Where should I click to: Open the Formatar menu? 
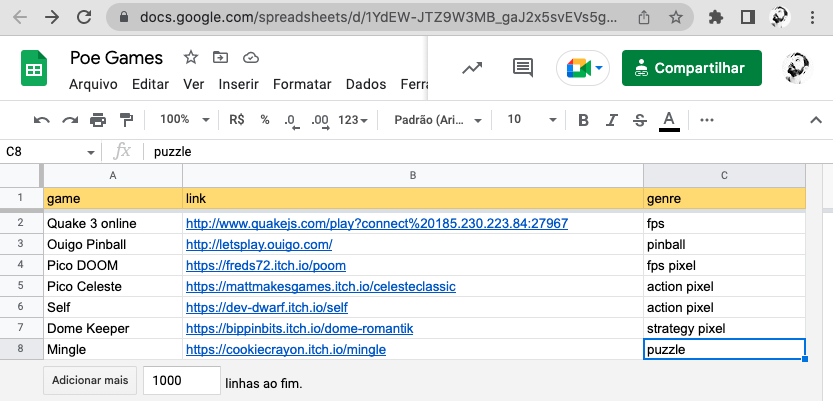[x=302, y=84]
